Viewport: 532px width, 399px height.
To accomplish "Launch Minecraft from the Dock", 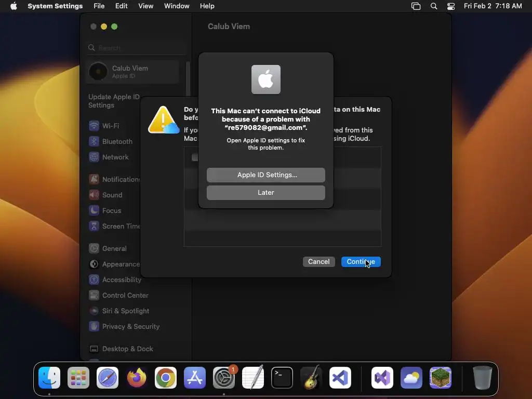I will click(441, 378).
